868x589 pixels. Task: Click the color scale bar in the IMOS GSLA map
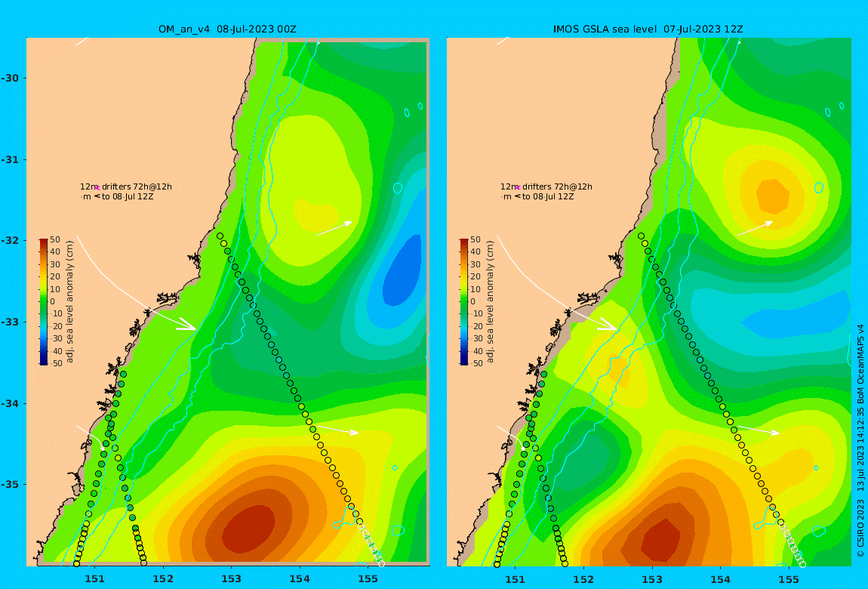coord(464,302)
